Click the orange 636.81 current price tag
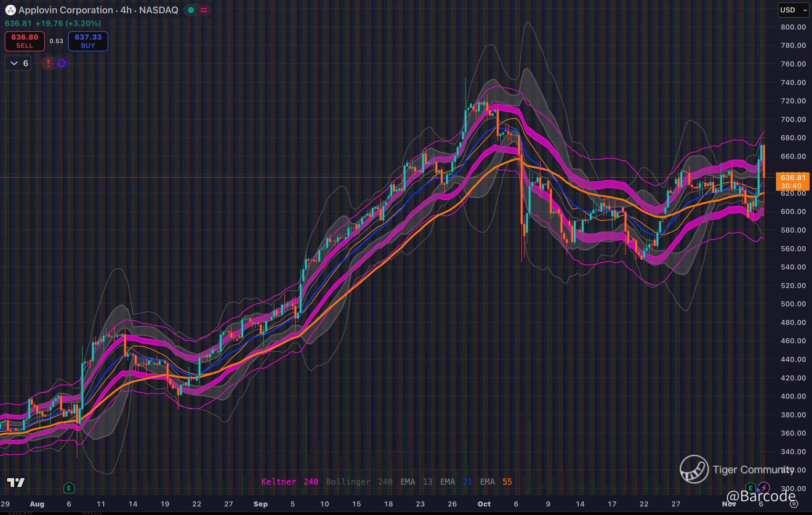 tap(793, 181)
